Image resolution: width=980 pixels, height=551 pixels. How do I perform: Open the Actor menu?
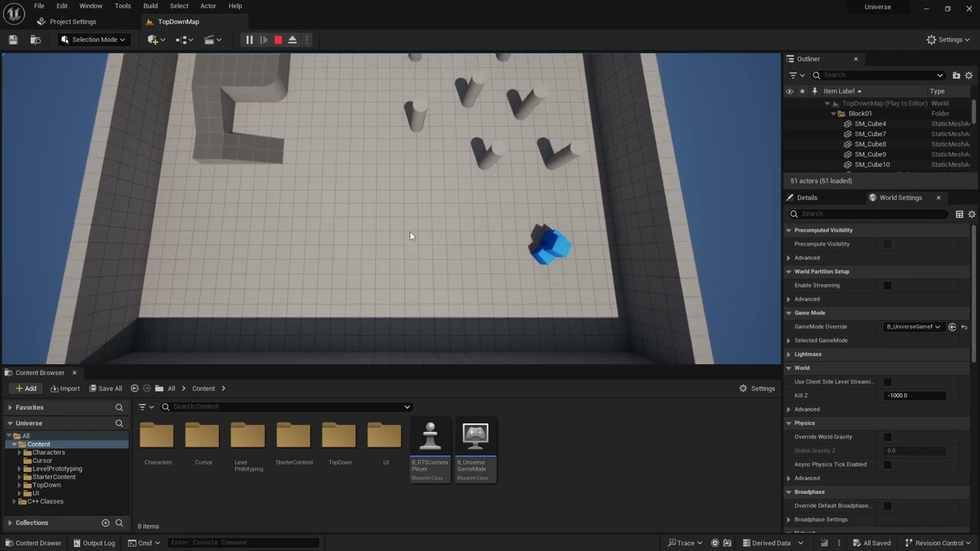[208, 6]
